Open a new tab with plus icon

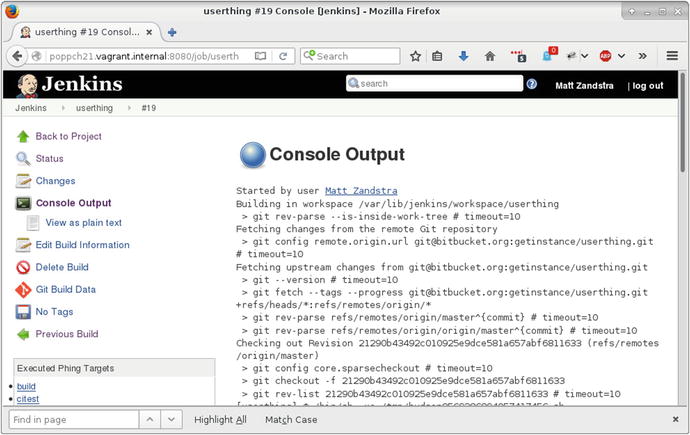tap(172, 32)
